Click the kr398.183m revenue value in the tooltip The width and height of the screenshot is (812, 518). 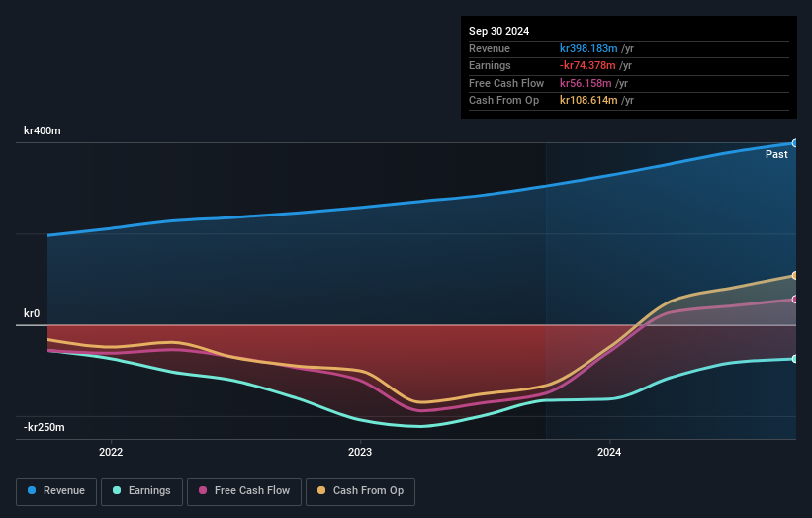pyautogui.click(x=588, y=48)
